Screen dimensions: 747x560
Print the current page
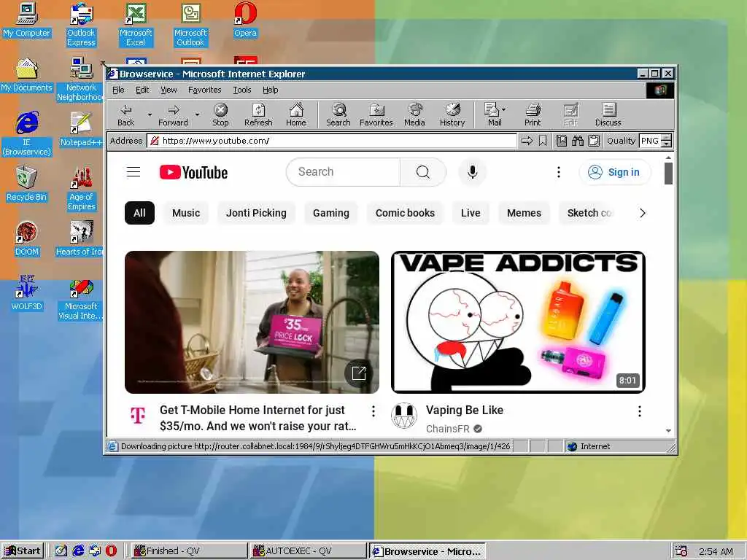[533, 115]
